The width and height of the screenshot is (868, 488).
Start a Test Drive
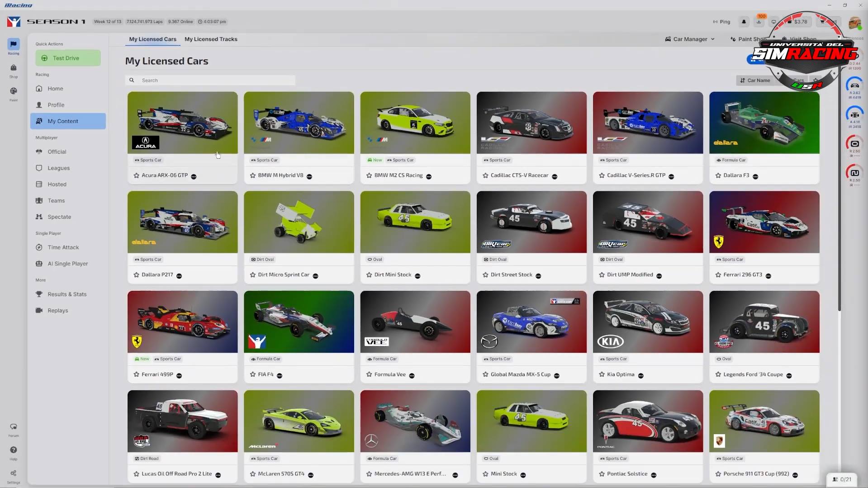point(68,58)
